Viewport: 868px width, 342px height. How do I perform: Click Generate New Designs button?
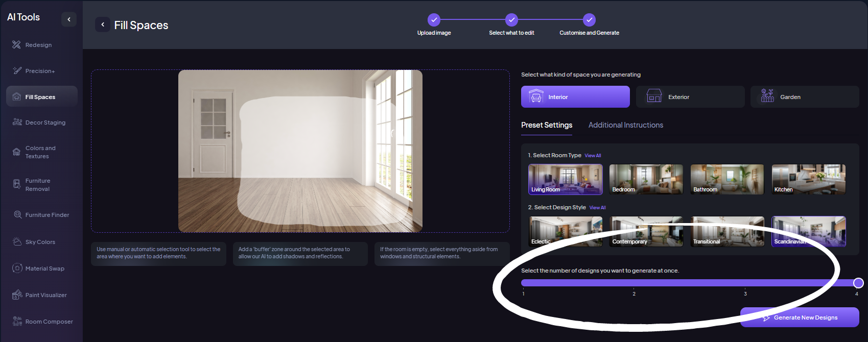click(x=799, y=317)
